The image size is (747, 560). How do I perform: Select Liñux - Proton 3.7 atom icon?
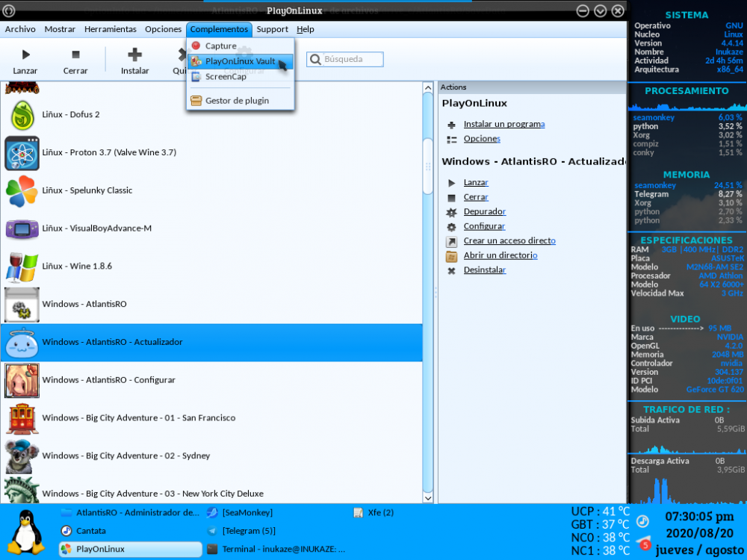22,152
